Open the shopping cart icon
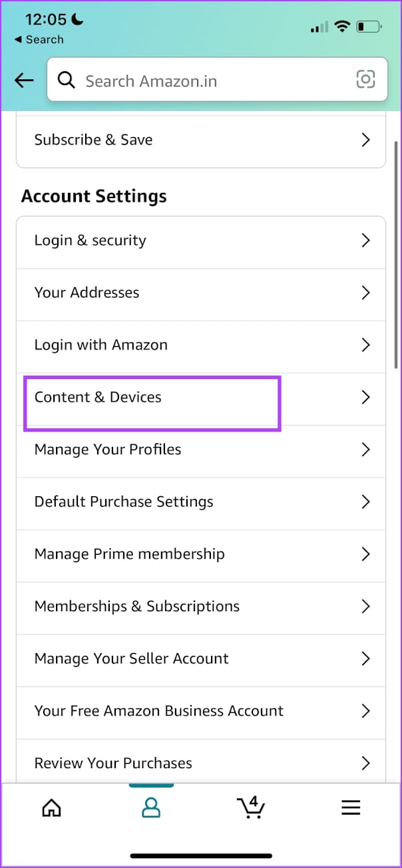Viewport: 402px width, 868px height. click(x=250, y=807)
